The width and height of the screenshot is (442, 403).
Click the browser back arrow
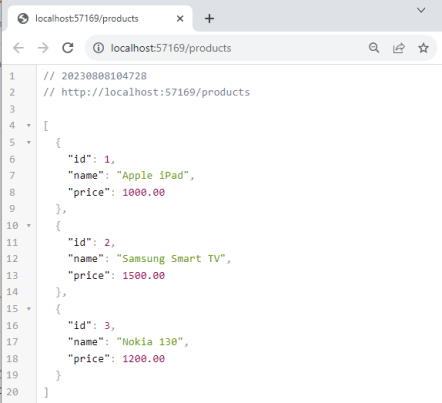pos(18,48)
